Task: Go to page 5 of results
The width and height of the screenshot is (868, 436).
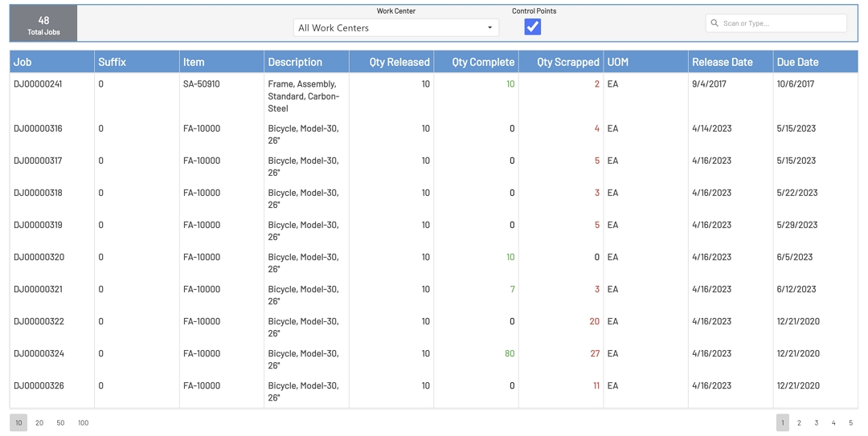Action: coord(850,422)
